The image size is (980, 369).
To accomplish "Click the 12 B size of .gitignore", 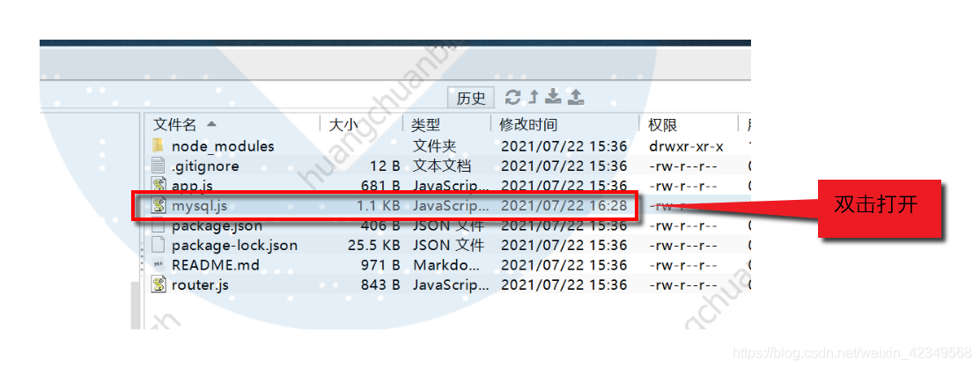I will pos(384,166).
